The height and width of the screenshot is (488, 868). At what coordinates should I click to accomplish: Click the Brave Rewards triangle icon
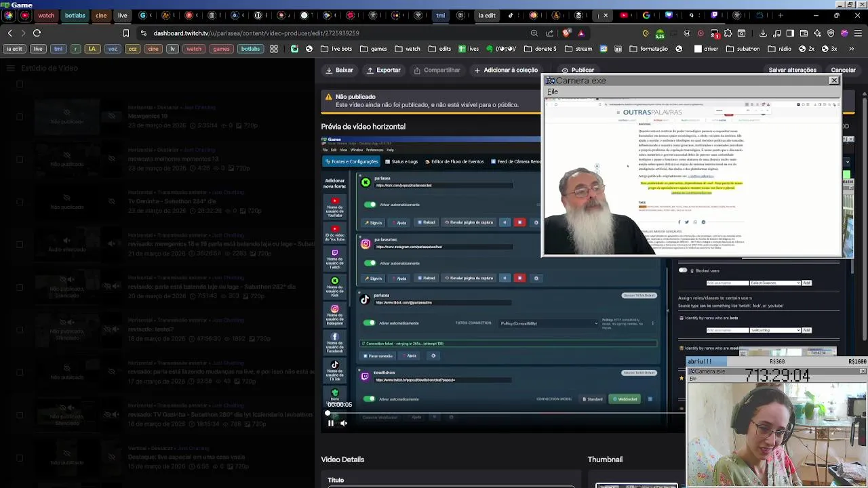click(580, 33)
